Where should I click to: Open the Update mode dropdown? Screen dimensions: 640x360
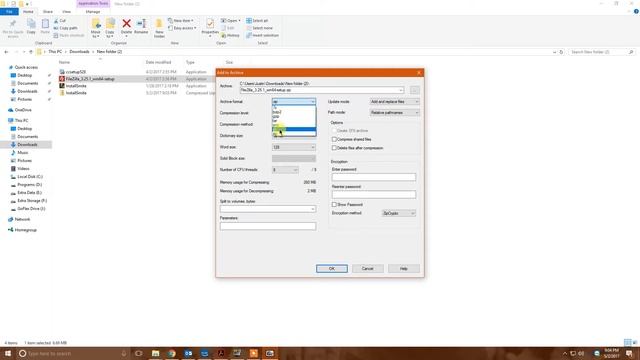[394, 102]
